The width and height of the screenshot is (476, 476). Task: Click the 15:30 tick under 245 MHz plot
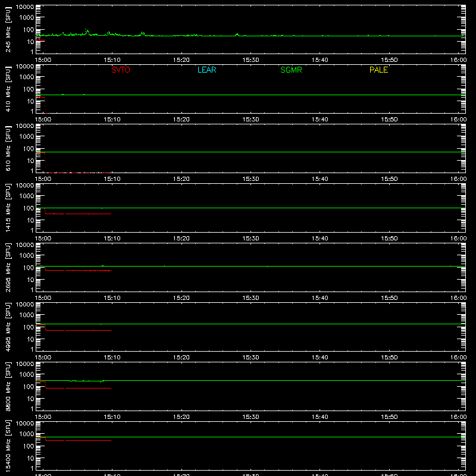click(250, 60)
